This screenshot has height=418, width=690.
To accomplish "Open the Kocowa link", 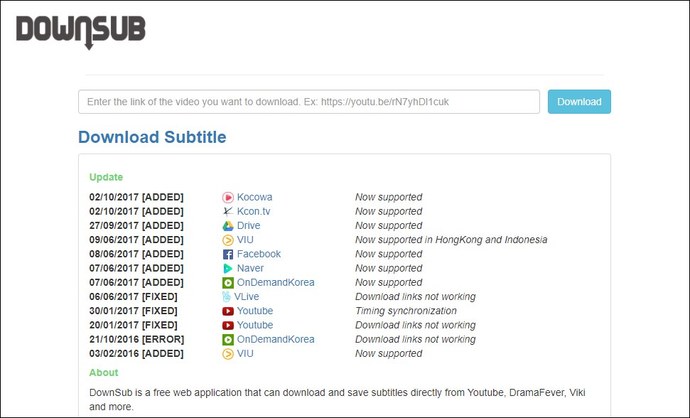I will coord(255,197).
